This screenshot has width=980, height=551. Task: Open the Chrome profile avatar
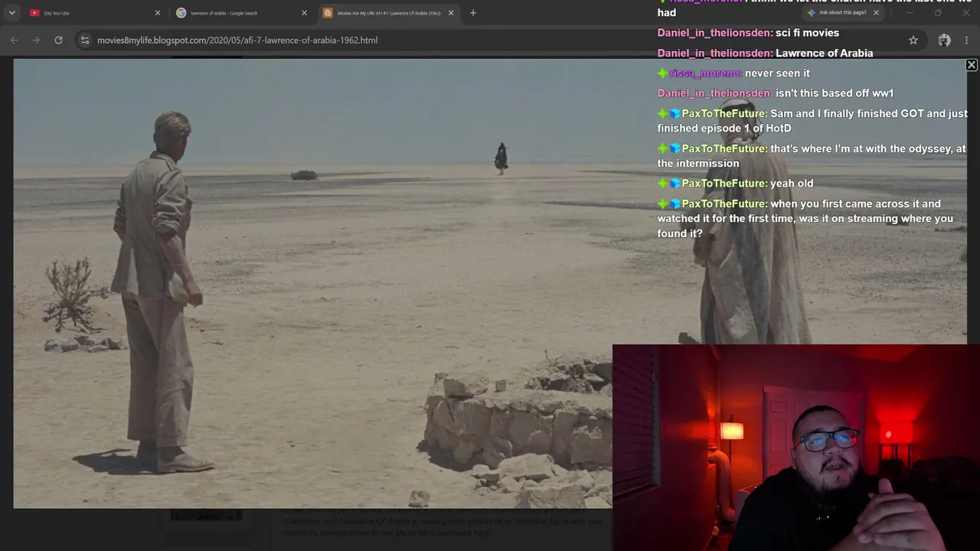pyautogui.click(x=945, y=40)
